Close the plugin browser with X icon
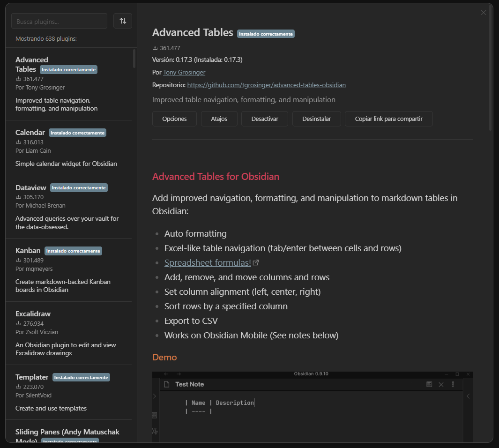Screen dimensions: 499x448 point(484,13)
